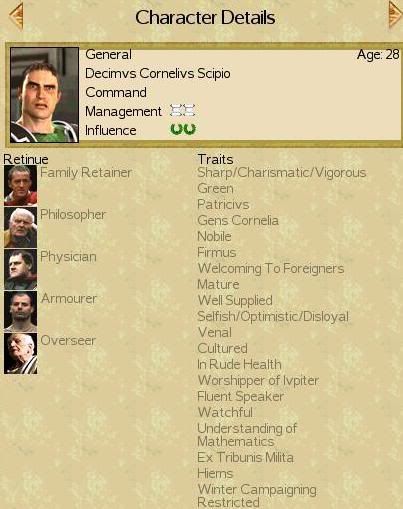
Task: Select the Philosopher retinue portrait
Action: click(x=21, y=227)
